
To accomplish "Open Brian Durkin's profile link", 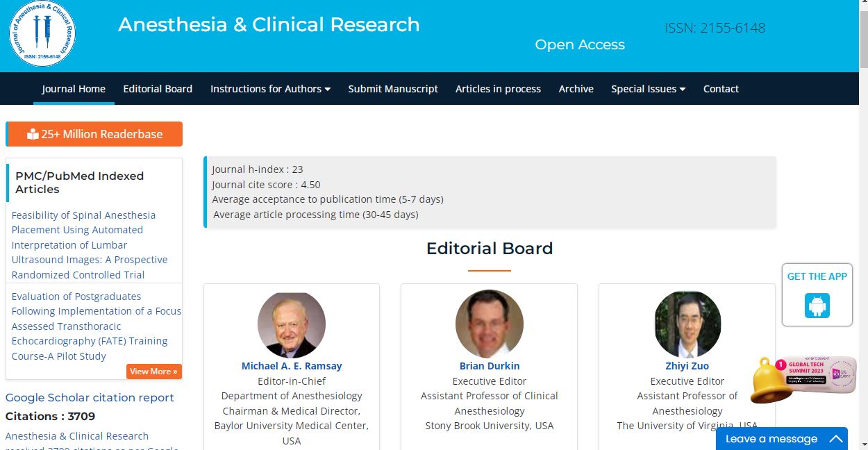I will click(x=490, y=366).
